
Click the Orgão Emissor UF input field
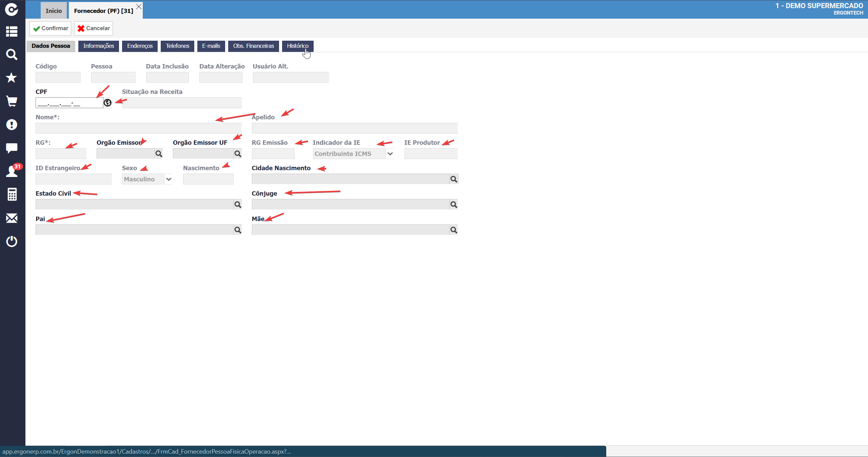coord(203,154)
